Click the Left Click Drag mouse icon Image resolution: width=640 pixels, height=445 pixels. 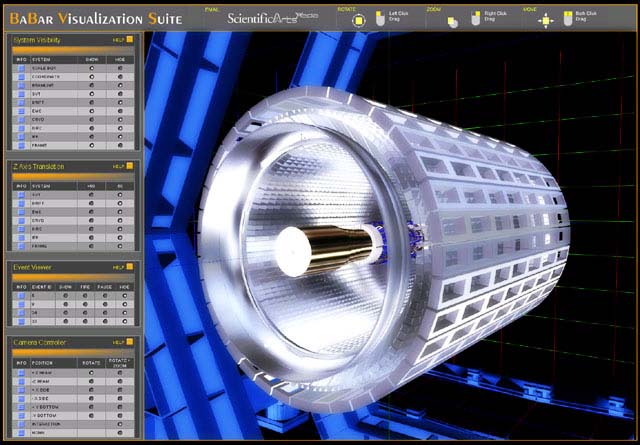[380, 19]
